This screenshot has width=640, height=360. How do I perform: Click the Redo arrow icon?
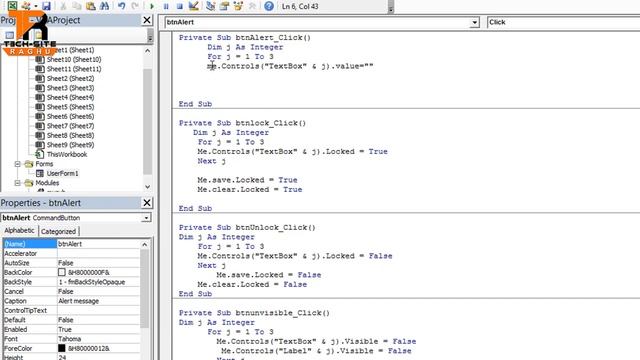click(x=135, y=6)
